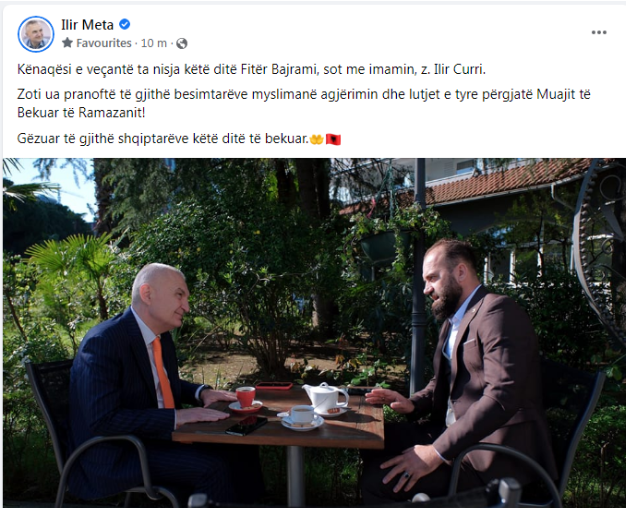
Task: Open the three-dot post options menu
Action: point(599,32)
